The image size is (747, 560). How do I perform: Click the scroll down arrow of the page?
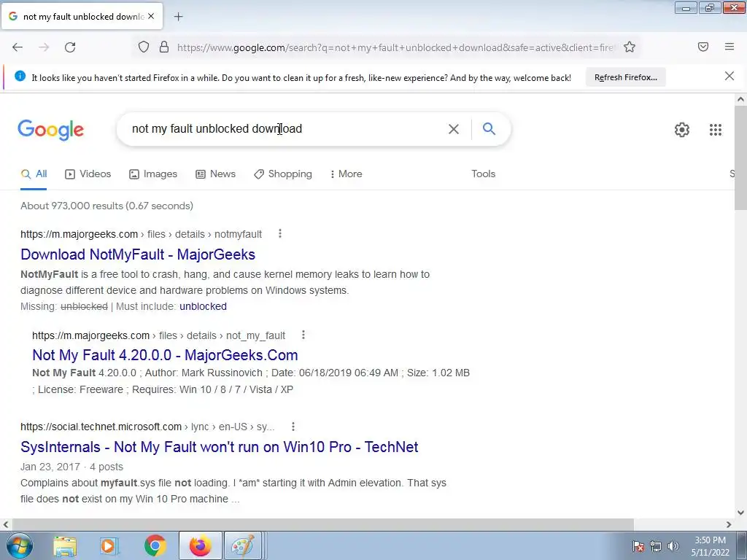(x=740, y=513)
